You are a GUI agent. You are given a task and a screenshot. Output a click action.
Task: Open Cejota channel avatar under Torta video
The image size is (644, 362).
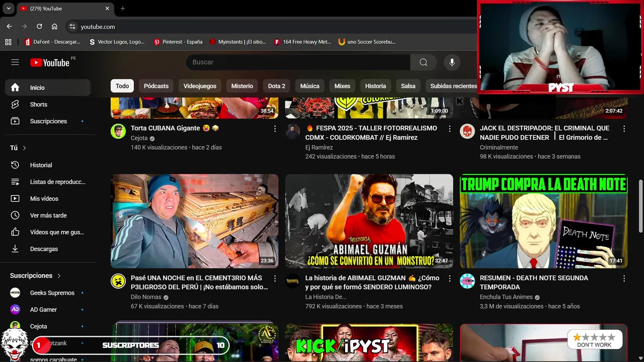[x=118, y=131]
